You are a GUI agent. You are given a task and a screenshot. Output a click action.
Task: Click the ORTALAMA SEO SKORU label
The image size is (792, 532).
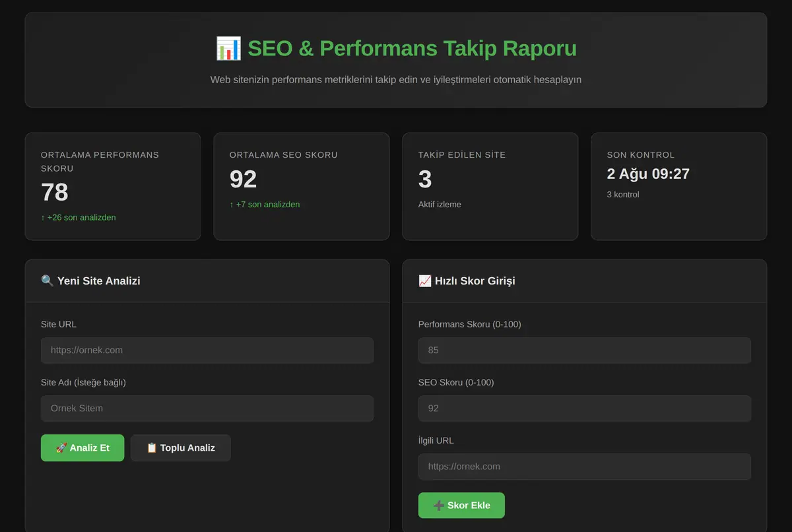[284, 154]
